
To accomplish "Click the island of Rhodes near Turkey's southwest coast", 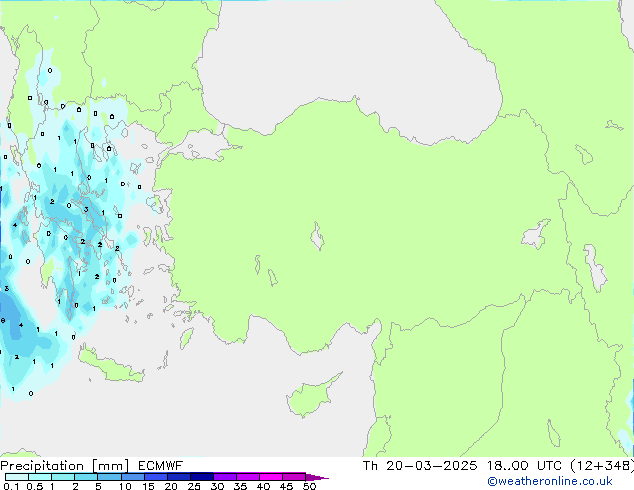I will point(186,338).
